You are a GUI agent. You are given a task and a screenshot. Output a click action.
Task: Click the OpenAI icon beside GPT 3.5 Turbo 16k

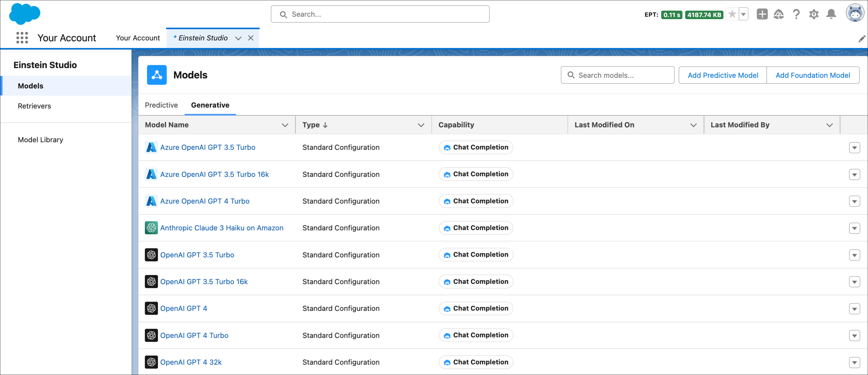(x=151, y=282)
